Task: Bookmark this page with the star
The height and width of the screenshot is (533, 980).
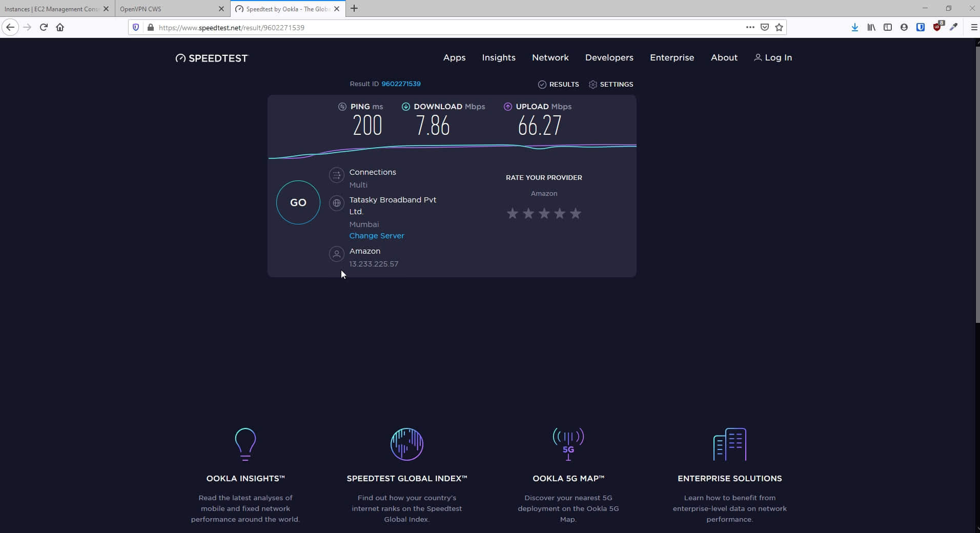Action: (779, 27)
